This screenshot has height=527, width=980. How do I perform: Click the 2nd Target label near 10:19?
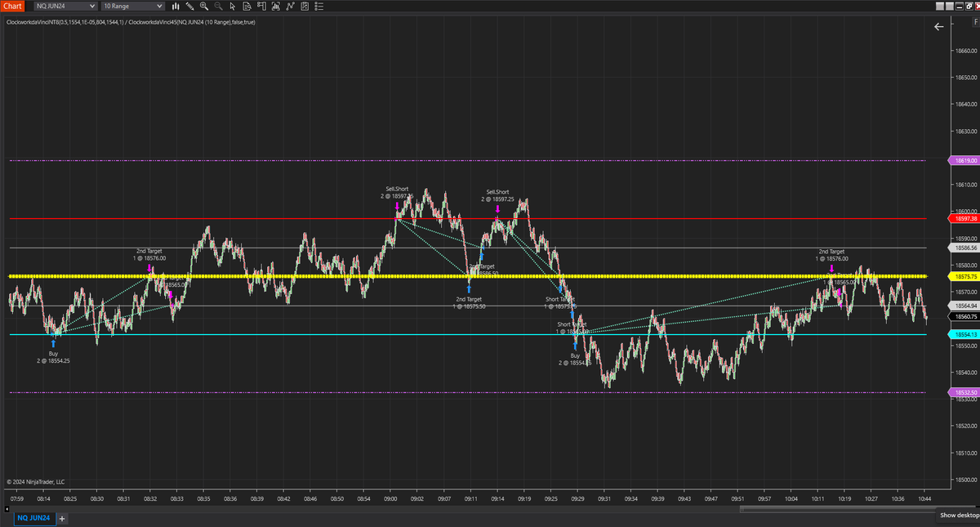pyautogui.click(x=831, y=255)
